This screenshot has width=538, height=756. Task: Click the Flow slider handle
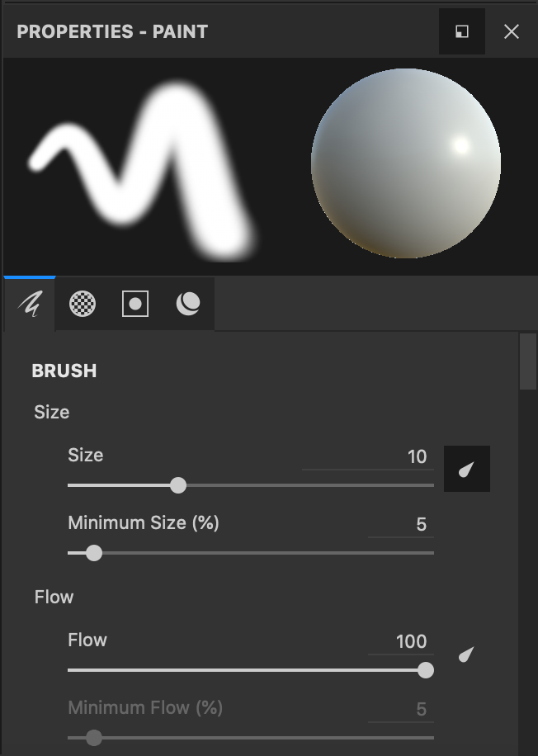point(426,670)
